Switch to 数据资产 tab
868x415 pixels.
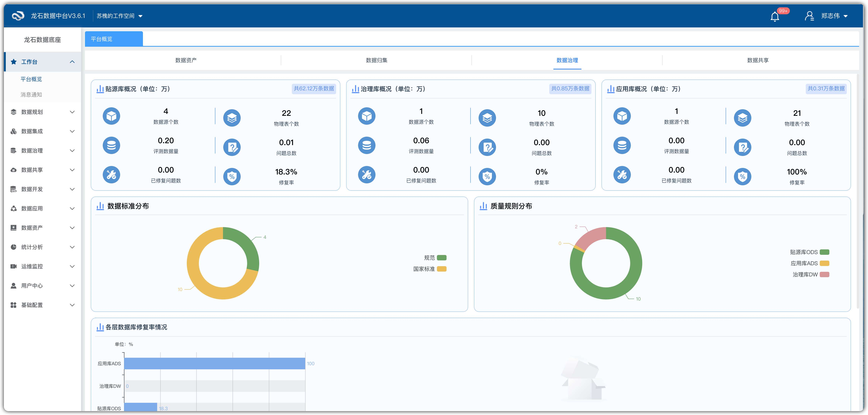coord(186,60)
